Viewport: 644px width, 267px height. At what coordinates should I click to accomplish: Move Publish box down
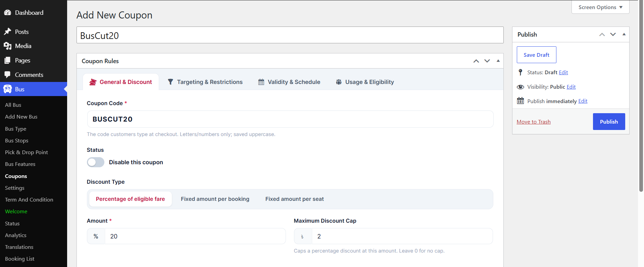point(613,35)
